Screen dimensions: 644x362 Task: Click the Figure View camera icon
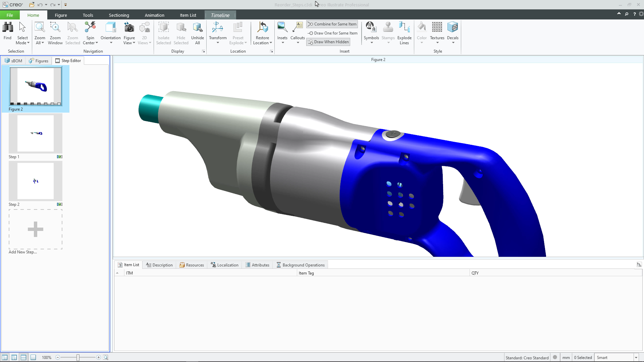[x=129, y=27]
